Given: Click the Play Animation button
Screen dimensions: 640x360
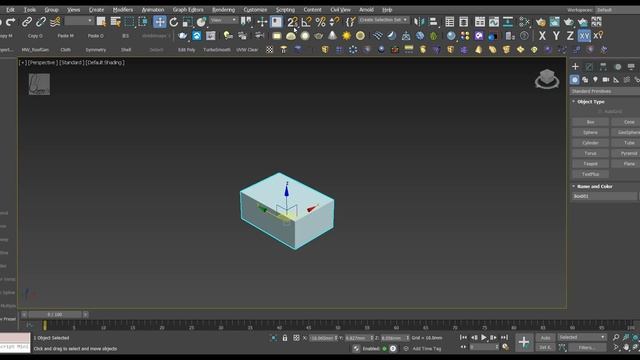Looking at the screenshot, I should (484, 338).
